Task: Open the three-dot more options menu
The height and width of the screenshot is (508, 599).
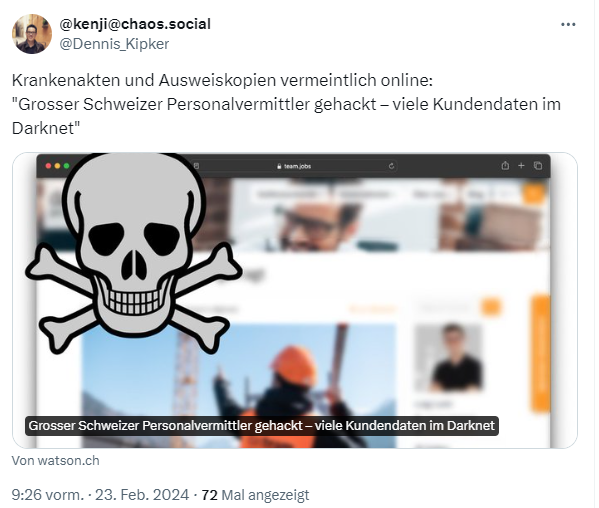Action: [x=568, y=24]
